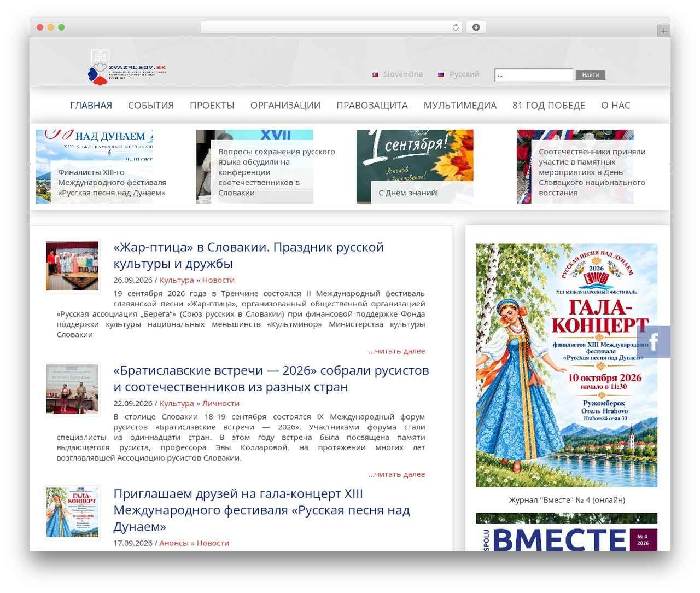This screenshot has height=593, width=700.
Task: Open the ГЛАВНАЯ menu item
Action: pos(91,106)
